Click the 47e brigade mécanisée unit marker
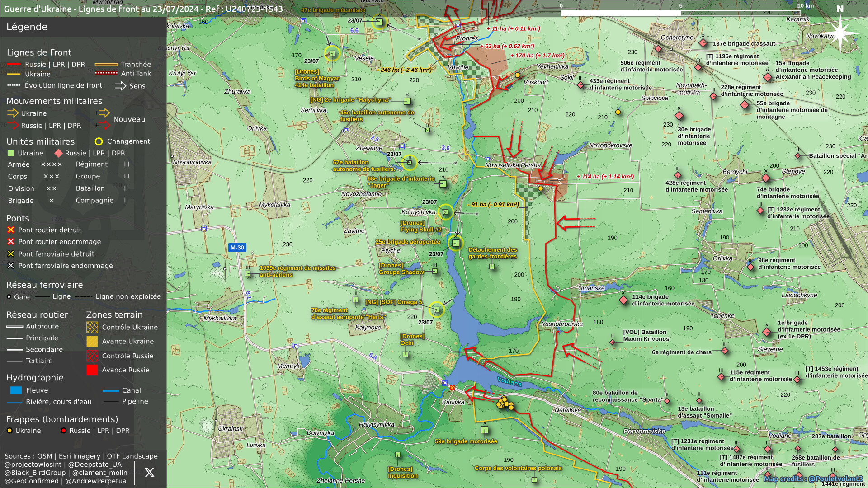The image size is (868, 488). [379, 22]
